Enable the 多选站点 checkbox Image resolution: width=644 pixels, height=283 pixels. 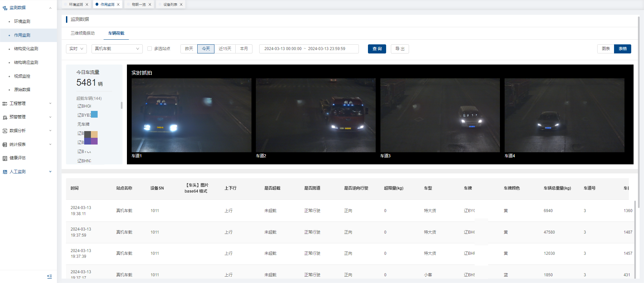[150, 49]
